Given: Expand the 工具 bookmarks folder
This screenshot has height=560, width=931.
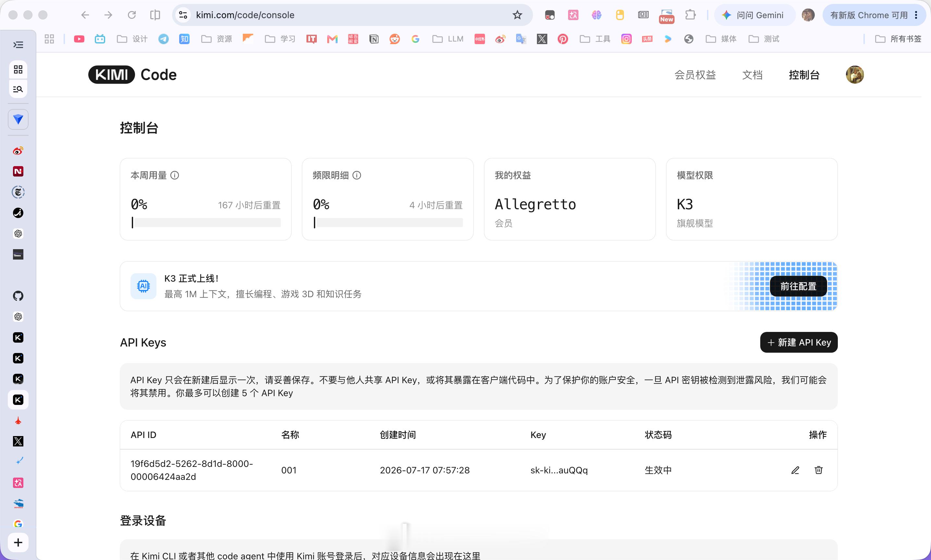Looking at the screenshot, I should coord(595,39).
